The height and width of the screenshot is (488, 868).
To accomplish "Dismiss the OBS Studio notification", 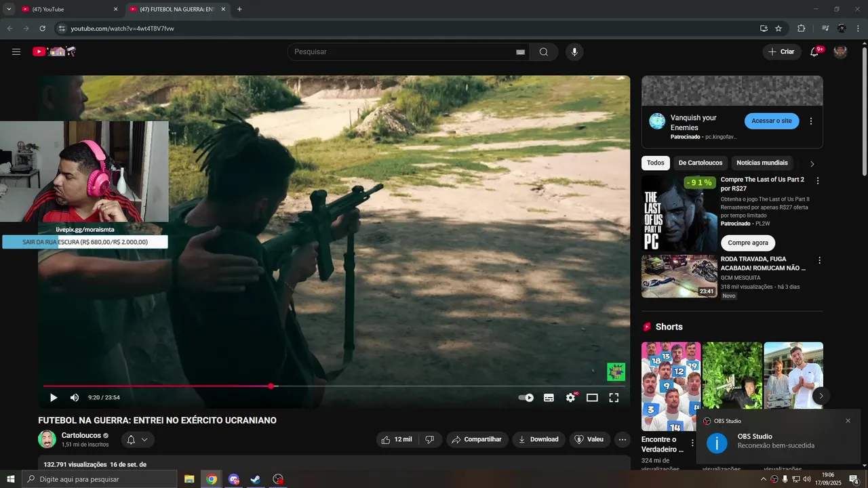I will click(x=848, y=421).
